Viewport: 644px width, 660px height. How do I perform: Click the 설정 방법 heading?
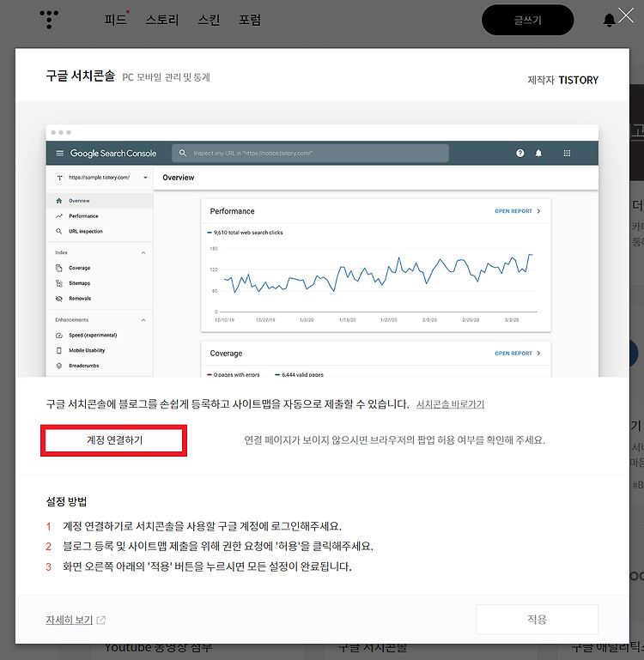click(66, 501)
